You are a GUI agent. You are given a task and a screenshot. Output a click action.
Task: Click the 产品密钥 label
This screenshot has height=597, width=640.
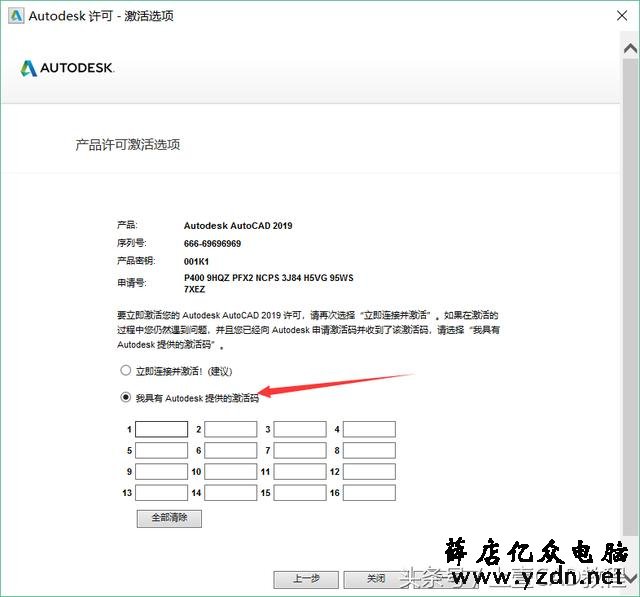136,260
